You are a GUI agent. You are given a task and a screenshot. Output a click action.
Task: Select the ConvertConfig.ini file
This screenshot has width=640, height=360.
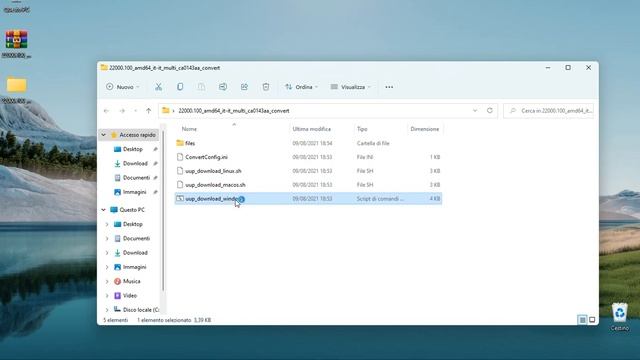[308, 157]
